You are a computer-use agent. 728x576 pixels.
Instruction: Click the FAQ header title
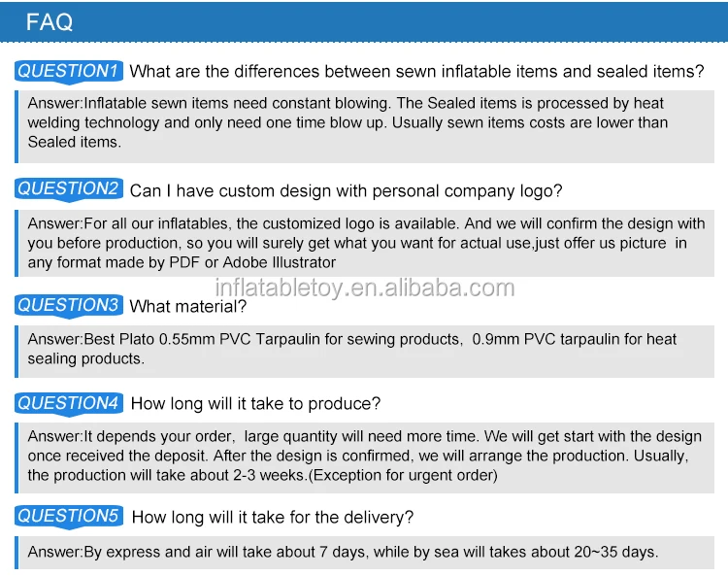pyautogui.click(x=50, y=22)
